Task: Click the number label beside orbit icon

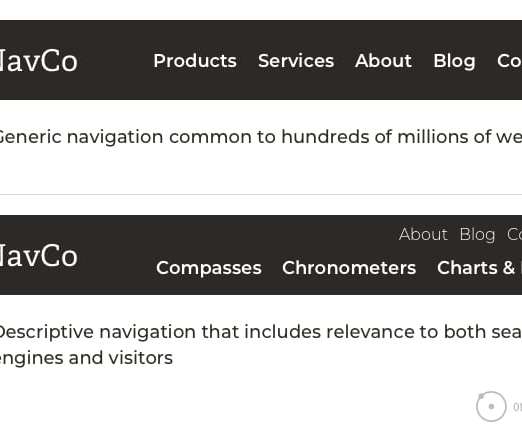Action: tap(518, 407)
